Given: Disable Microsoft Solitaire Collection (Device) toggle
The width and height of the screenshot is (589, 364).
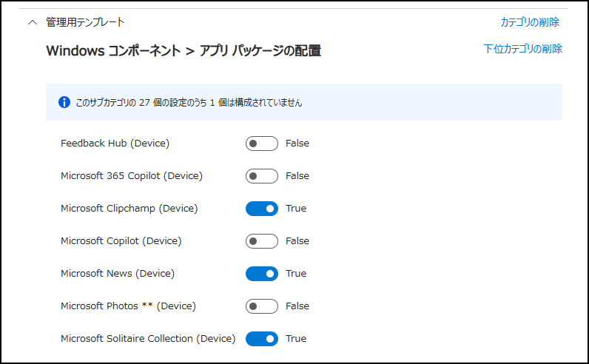Looking at the screenshot, I should click(x=262, y=339).
